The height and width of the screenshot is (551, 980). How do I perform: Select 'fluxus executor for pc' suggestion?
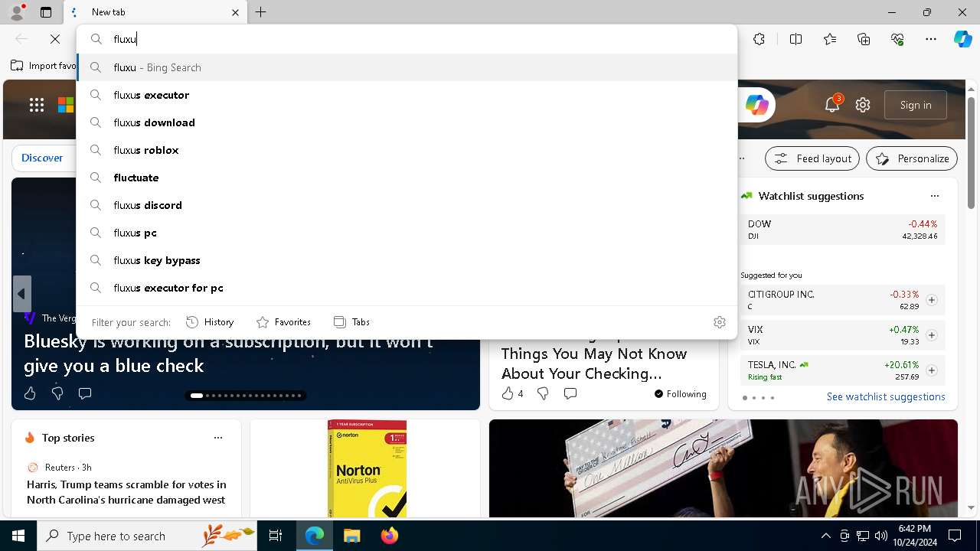point(407,288)
